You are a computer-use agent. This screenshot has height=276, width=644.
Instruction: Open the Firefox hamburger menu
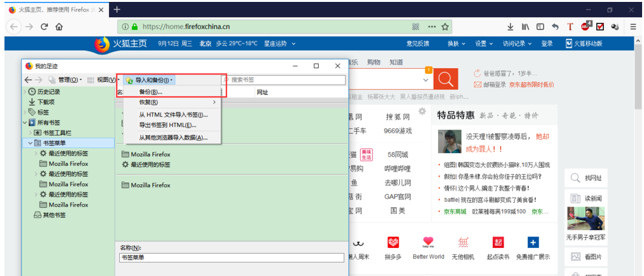[633, 27]
